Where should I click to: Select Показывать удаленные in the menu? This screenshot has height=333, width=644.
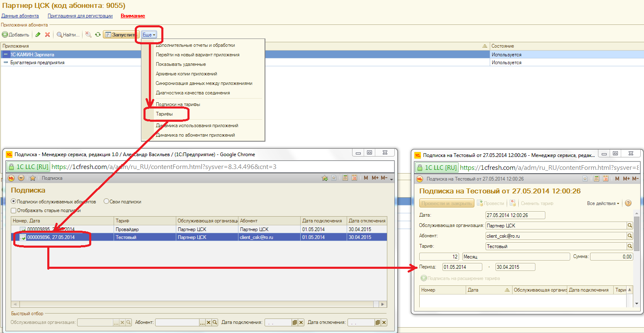181,64
